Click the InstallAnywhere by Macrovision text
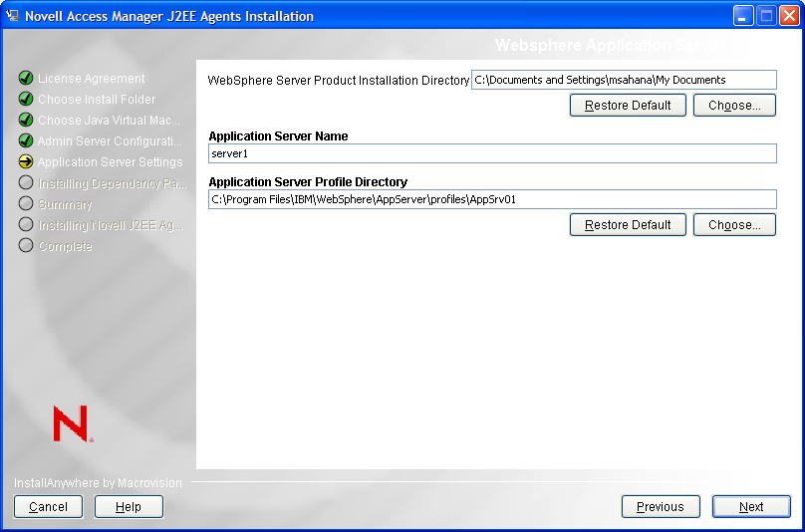 (98, 483)
